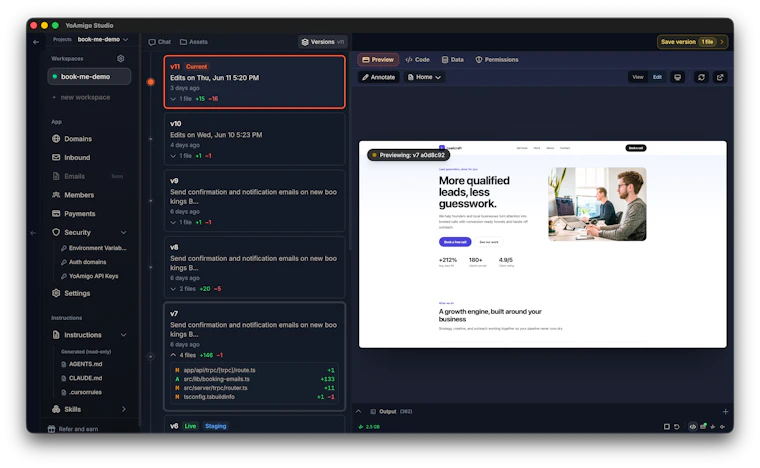Open the workspace settings gear icon
This screenshot has height=468, width=760.
(x=121, y=59)
